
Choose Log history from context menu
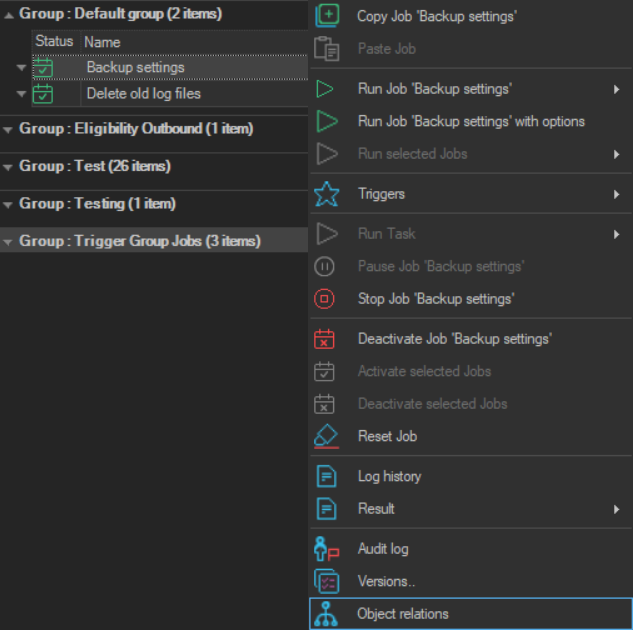click(389, 477)
